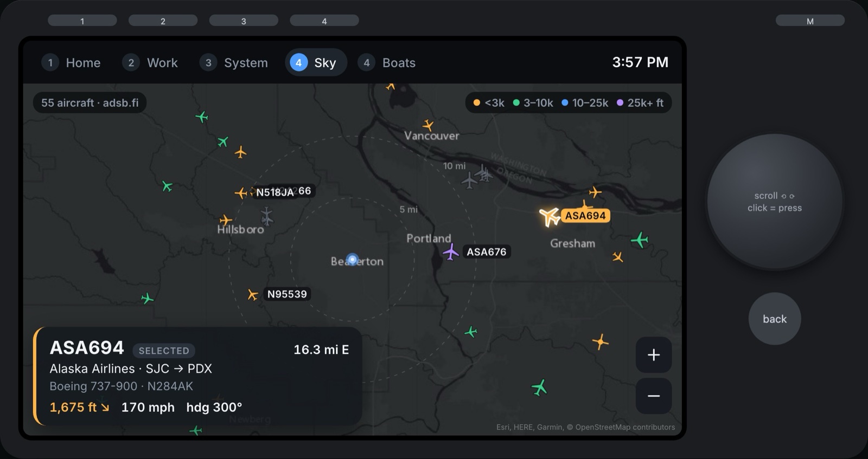The image size is (868, 459).
Task: Click 'Alaska Airlines · SJC → PDX' route text
Action: pyautogui.click(x=131, y=369)
